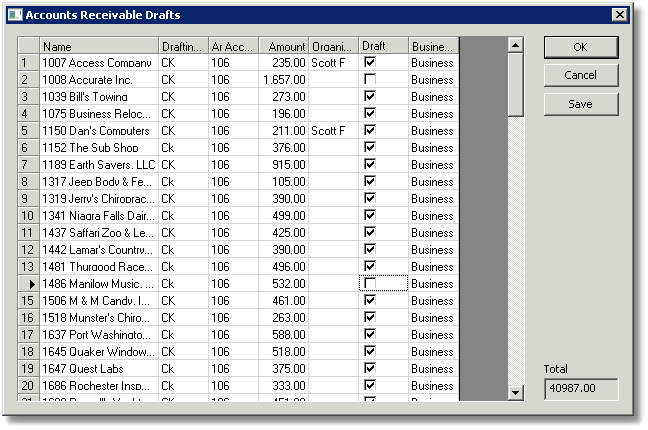Click the Cancel button
648x430 pixels.
(x=581, y=75)
